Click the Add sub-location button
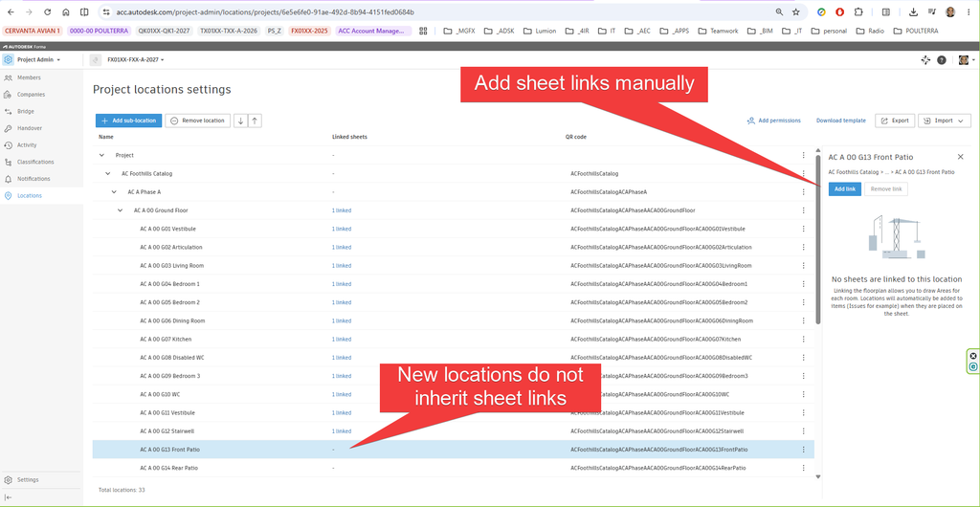Viewport: 980px width, 507px height. [129, 121]
